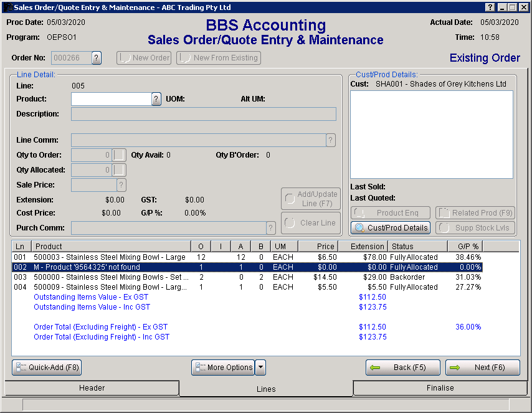Click the Extension column header
532x413 pixels.
coord(363,247)
